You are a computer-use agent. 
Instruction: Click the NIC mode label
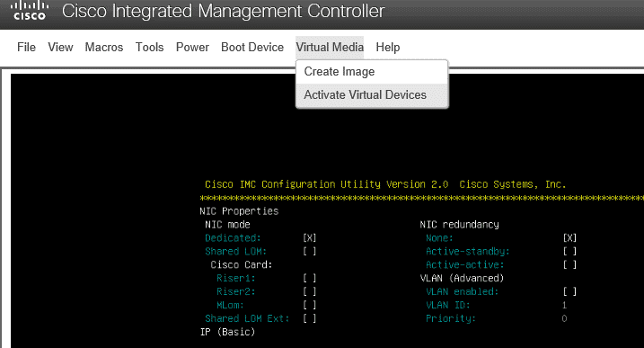pyautogui.click(x=227, y=225)
